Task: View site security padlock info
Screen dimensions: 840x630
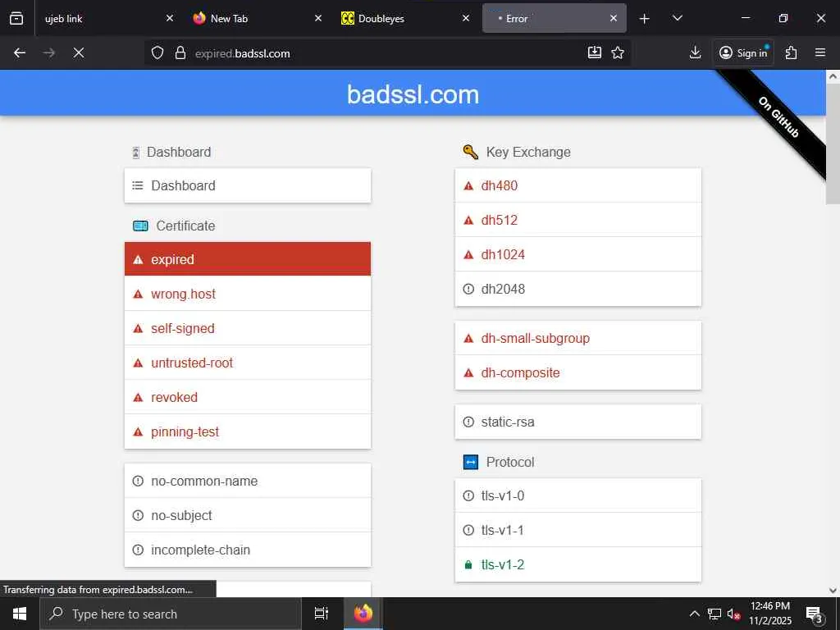Action: click(180, 53)
